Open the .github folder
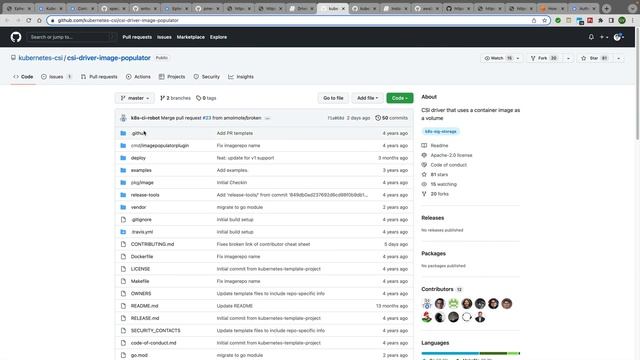The height and width of the screenshot is (360, 640). (138, 133)
